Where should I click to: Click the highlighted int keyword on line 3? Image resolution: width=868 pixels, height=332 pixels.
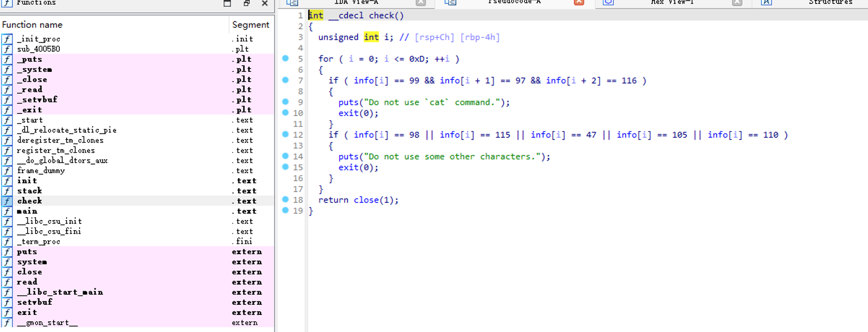pyautogui.click(x=371, y=37)
